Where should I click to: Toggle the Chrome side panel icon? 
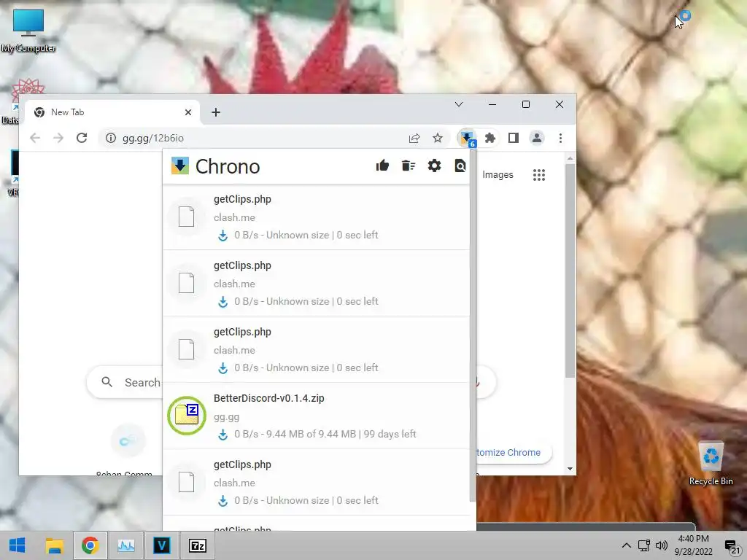[x=513, y=138]
